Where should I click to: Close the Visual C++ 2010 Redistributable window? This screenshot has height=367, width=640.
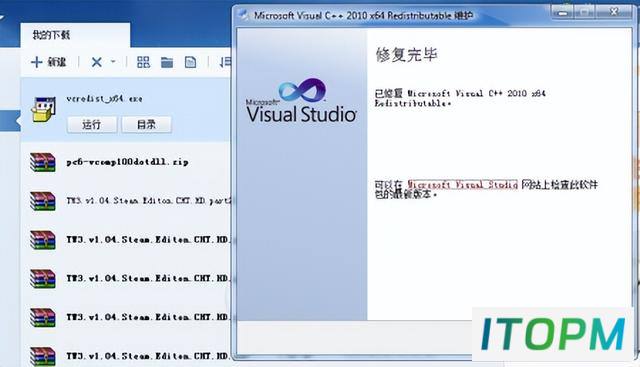[613, 12]
